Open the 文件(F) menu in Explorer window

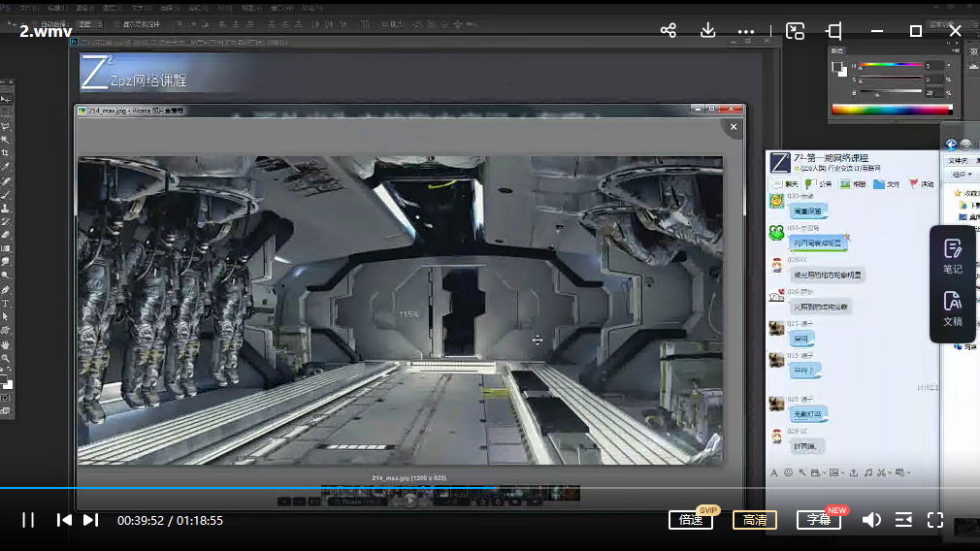pos(958,161)
